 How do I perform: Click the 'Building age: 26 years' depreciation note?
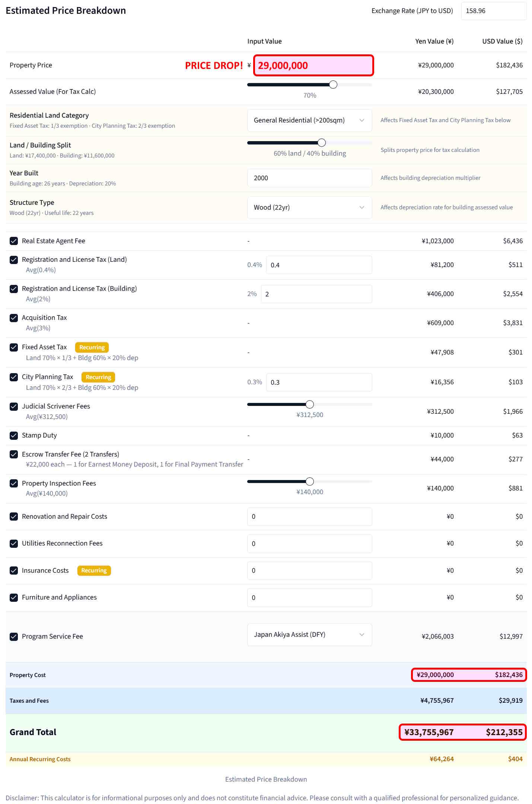[x=63, y=184]
